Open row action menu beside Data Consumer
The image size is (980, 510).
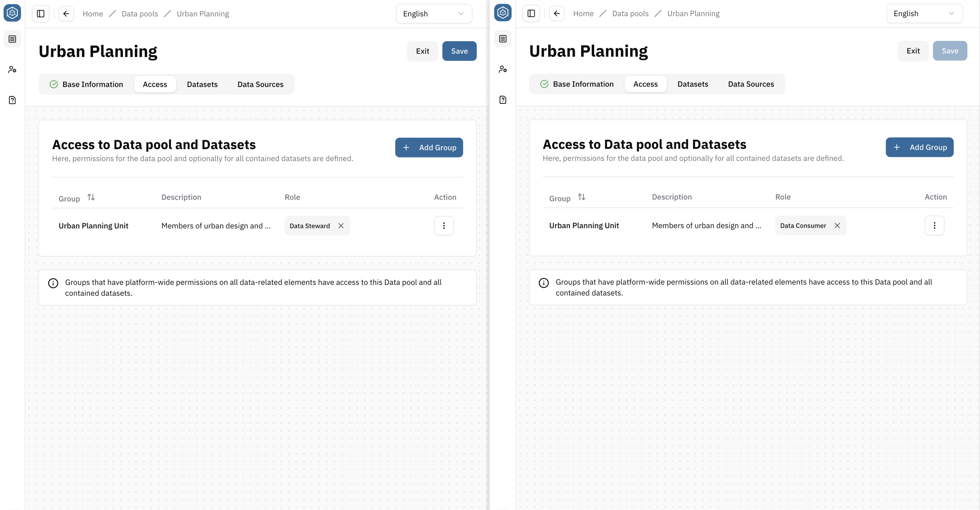[934, 226]
